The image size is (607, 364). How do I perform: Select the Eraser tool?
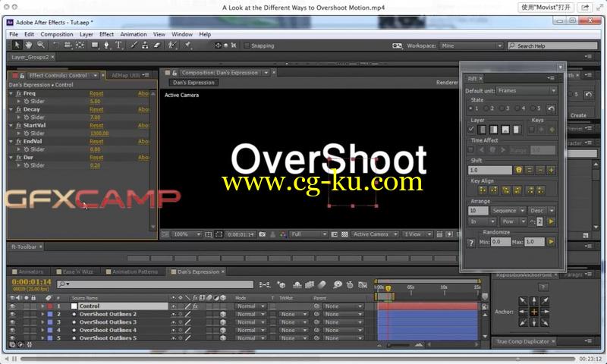point(156,45)
